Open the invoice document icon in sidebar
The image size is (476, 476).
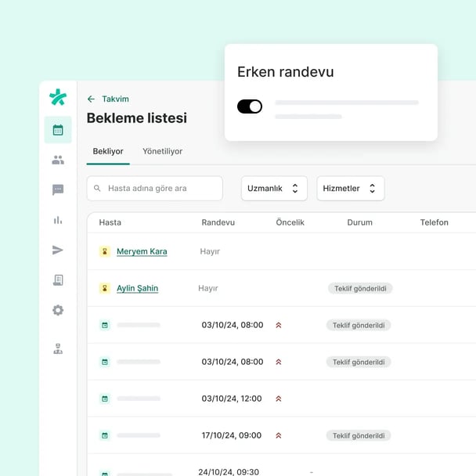tap(58, 280)
